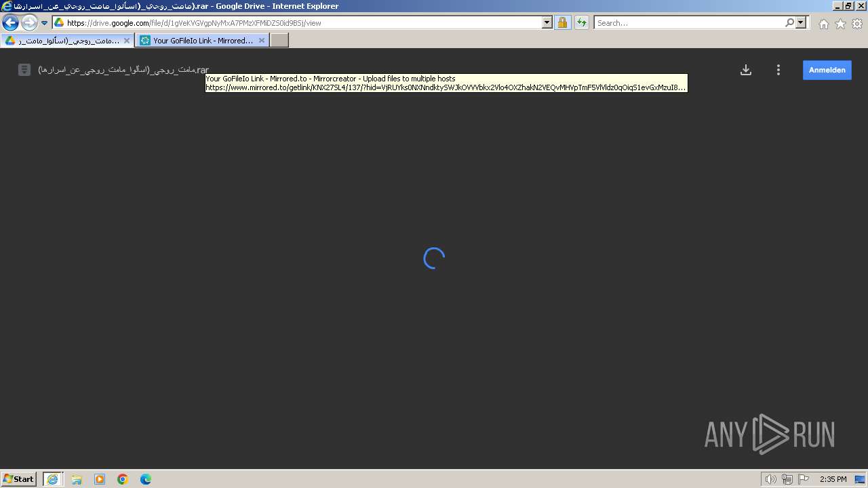
Task: Restore down the Internet Explorer window
Action: coord(848,6)
